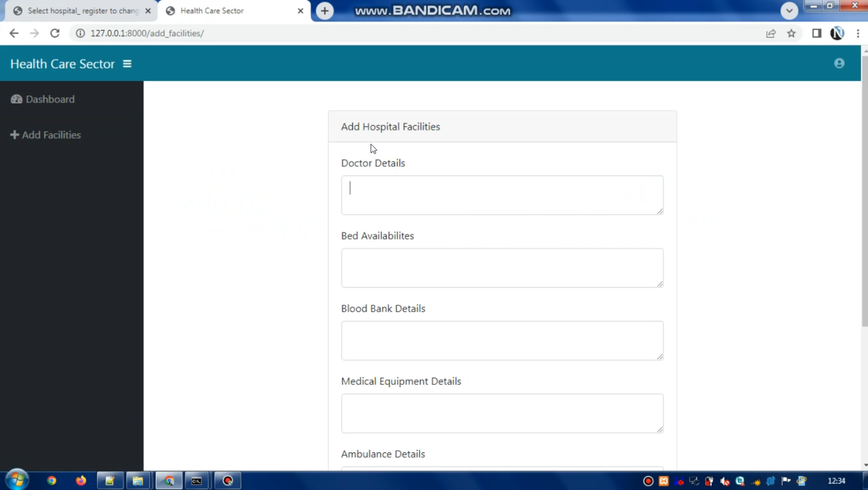Screen dimensions: 868x490
Task: Open the command prompt taskbar window
Action: tap(197, 481)
